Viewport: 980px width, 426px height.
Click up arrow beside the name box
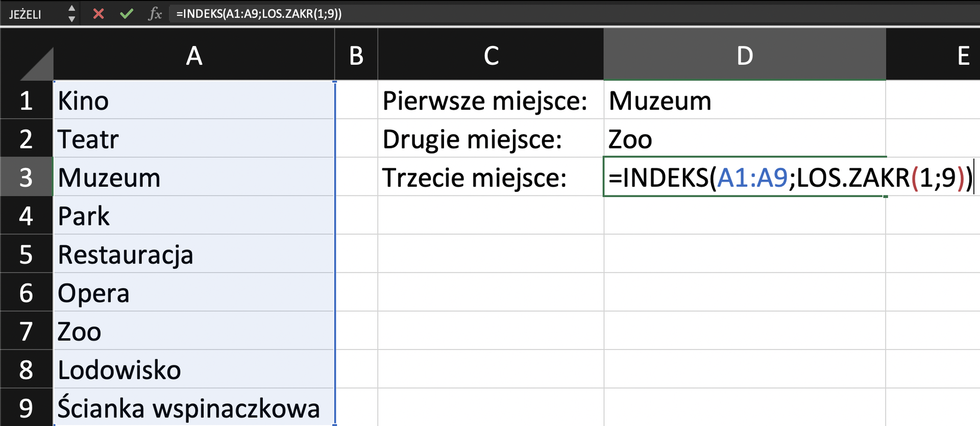point(72,8)
